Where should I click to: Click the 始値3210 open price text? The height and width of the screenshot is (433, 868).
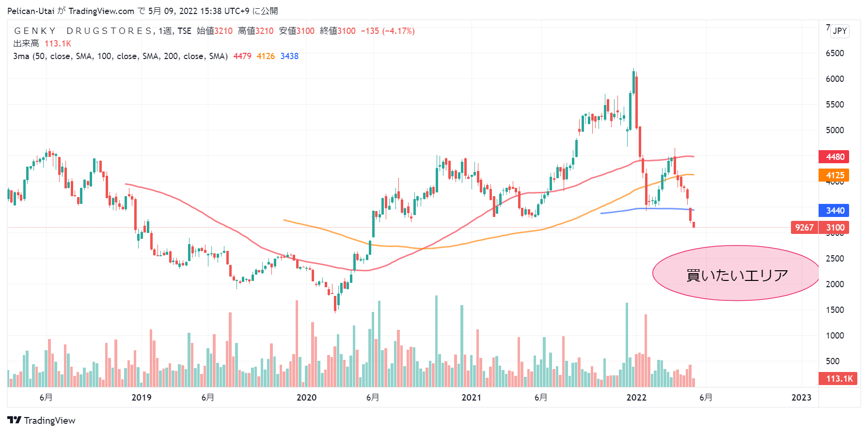(215, 31)
